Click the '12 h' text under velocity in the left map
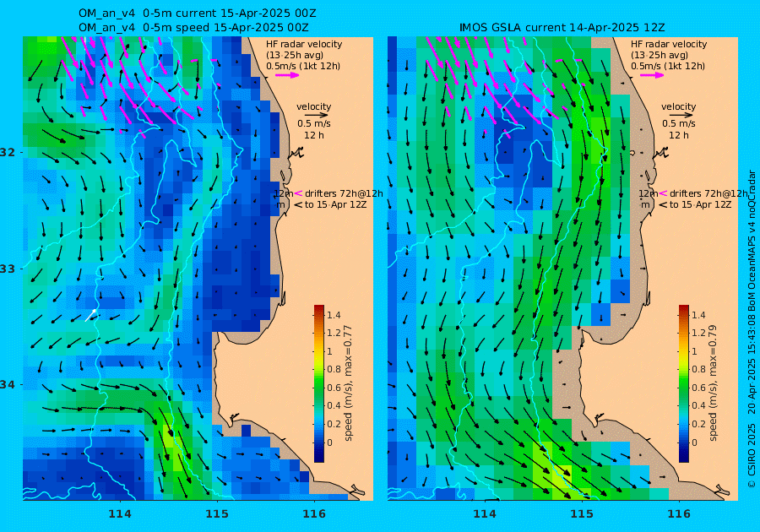 (x=314, y=136)
